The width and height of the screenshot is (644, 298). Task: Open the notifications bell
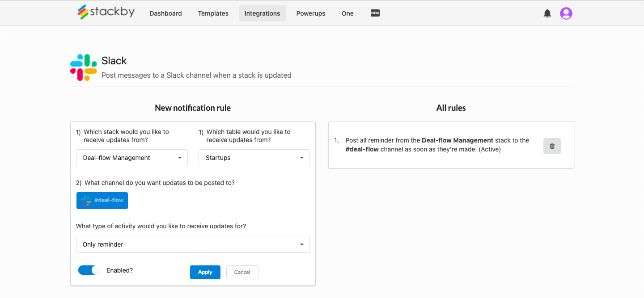[547, 13]
